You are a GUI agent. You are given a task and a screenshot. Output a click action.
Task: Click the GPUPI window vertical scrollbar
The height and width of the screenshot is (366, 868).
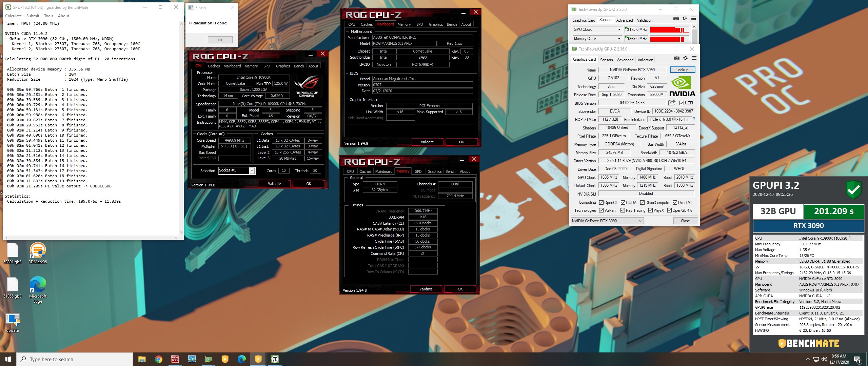[181, 128]
